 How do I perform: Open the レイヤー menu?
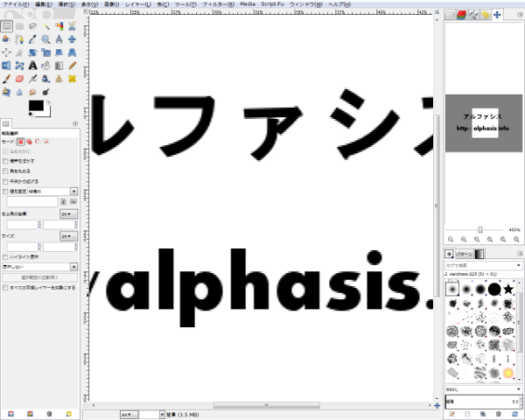pos(138,4)
